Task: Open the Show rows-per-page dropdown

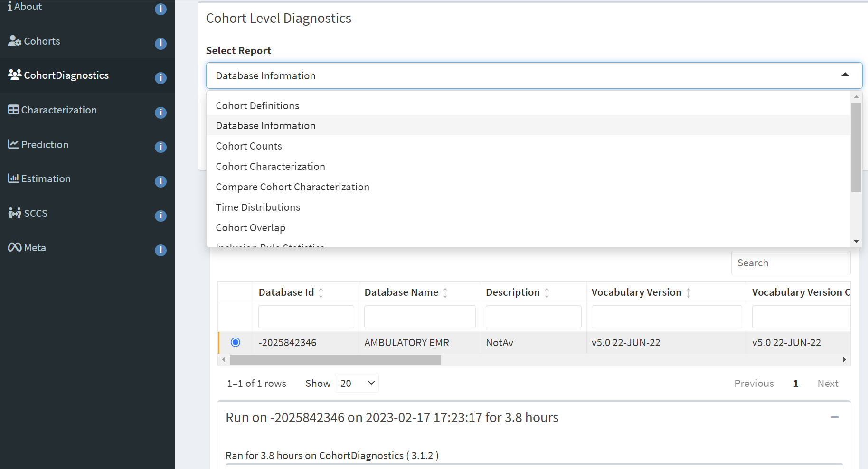Action: click(356, 383)
